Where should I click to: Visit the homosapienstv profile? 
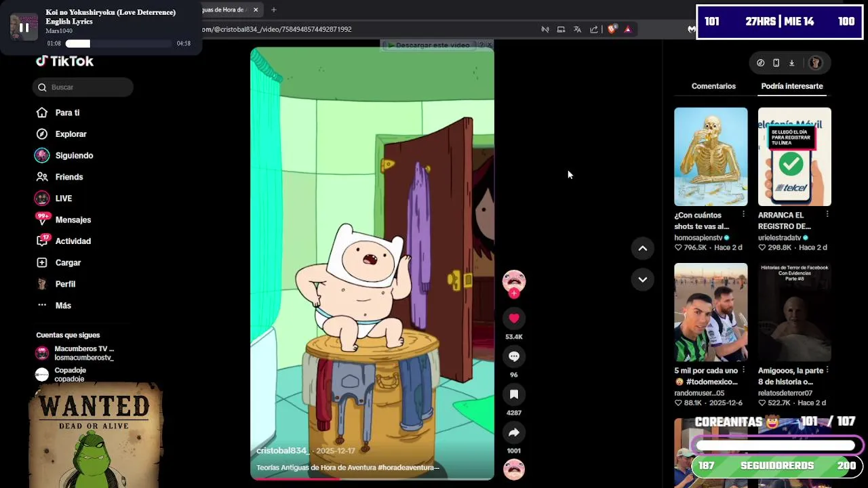click(x=698, y=238)
